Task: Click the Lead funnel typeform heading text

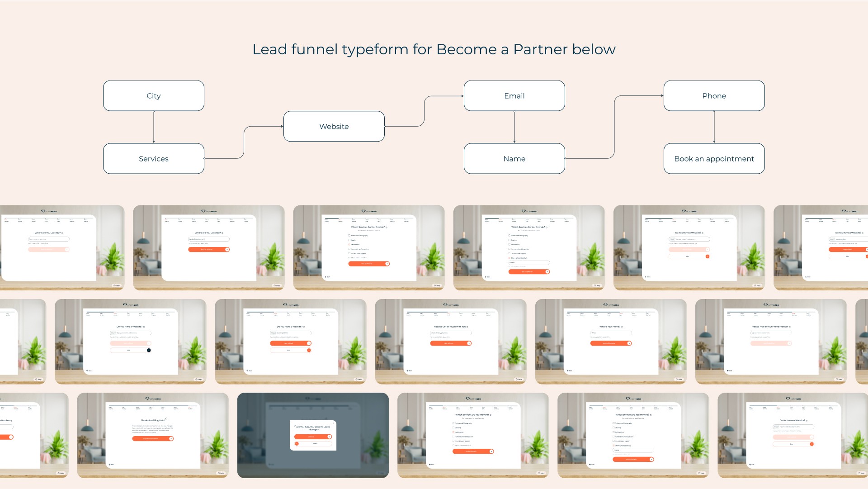Action: pos(434,49)
